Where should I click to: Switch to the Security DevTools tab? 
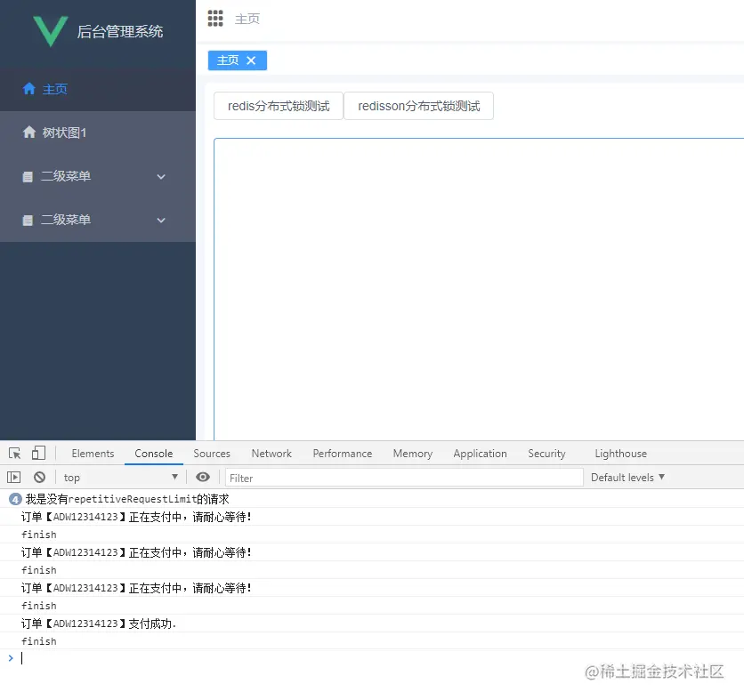[x=546, y=454]
